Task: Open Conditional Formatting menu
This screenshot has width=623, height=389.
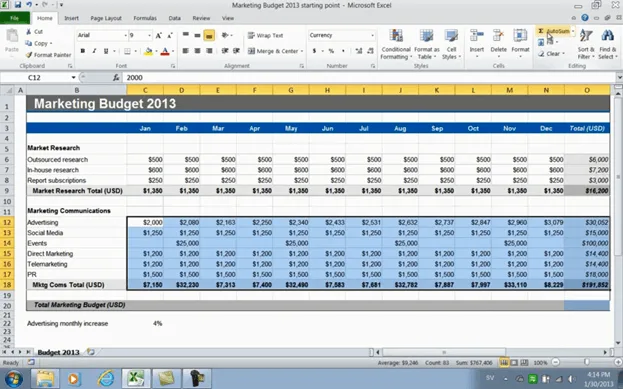Action: click(395, 45)
